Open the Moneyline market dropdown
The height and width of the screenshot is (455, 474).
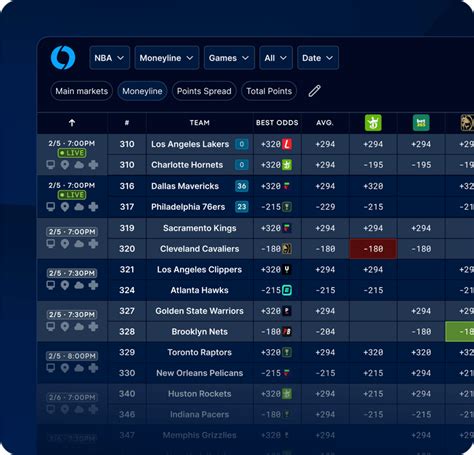(167, 58)
